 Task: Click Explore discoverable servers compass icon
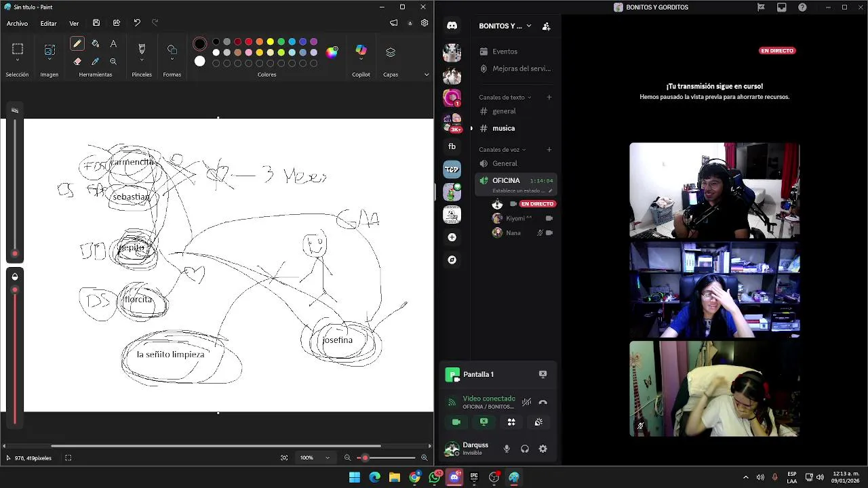452,260
